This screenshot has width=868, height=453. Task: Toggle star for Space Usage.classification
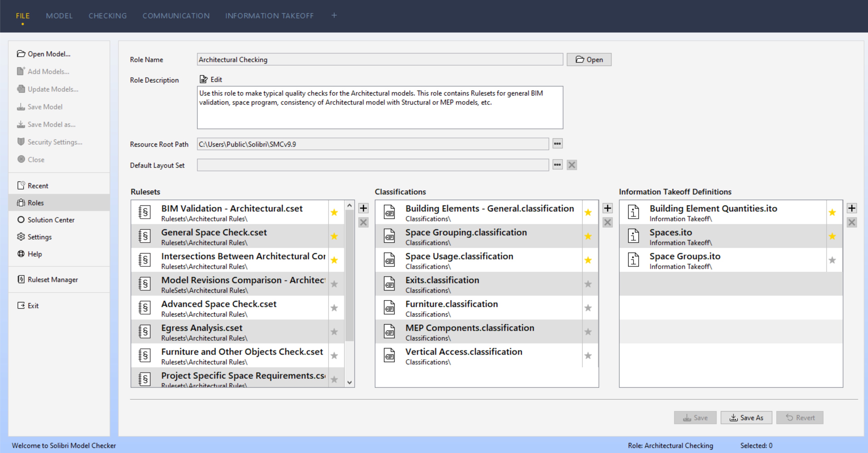588,260
